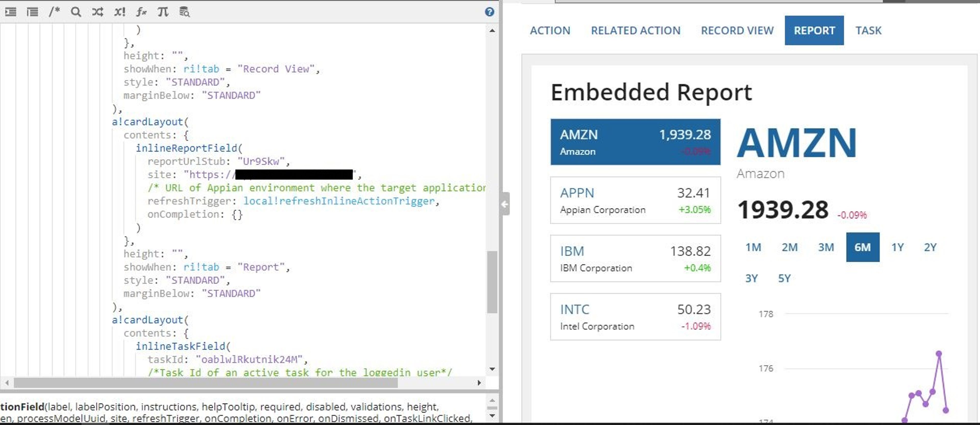Viewport: 980px width, 425px height.
Task: Click the onCompletion: {} line under refreshTrigger
Action: click(x=195, y=214)
